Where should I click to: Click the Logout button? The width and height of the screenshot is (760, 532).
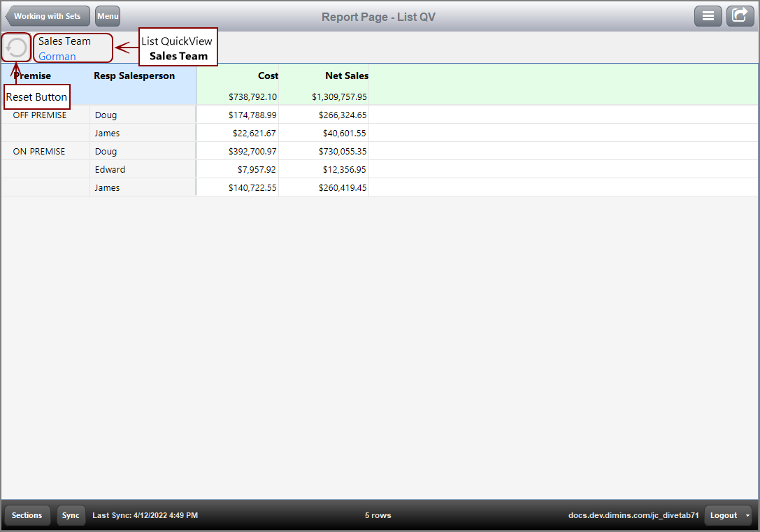click(x=725, y=515)
